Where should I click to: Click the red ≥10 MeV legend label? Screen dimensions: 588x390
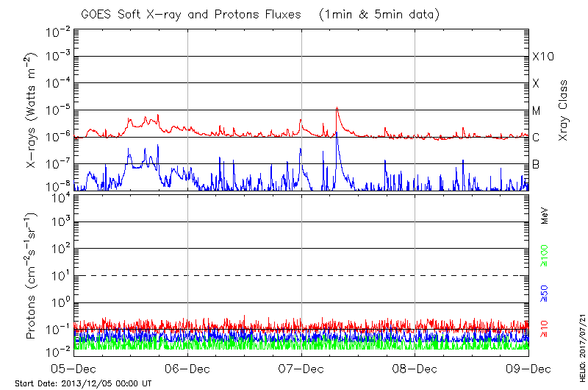545,329
